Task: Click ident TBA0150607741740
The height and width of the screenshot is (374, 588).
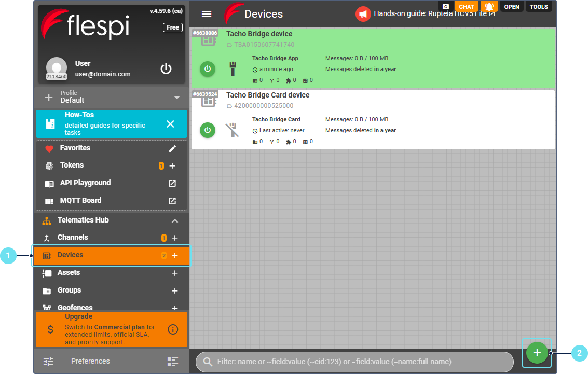Action: [264, 45]
